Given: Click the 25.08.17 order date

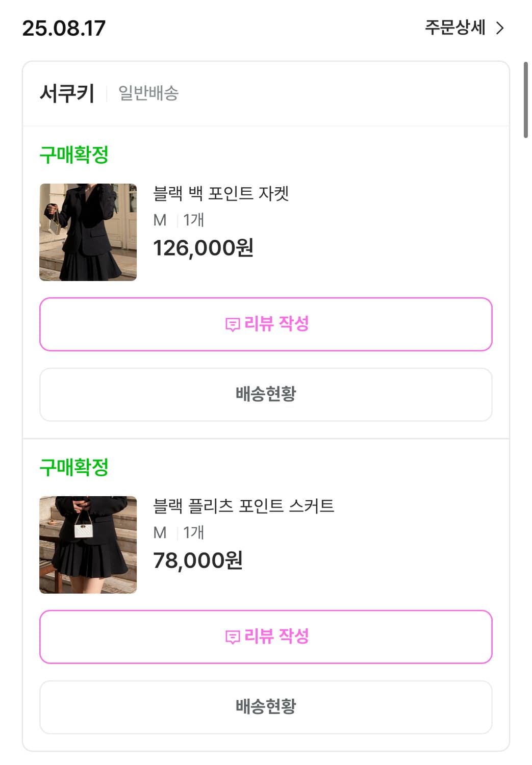Looking at the screenshot, I should pyautogui.click(x=64, y=28).
